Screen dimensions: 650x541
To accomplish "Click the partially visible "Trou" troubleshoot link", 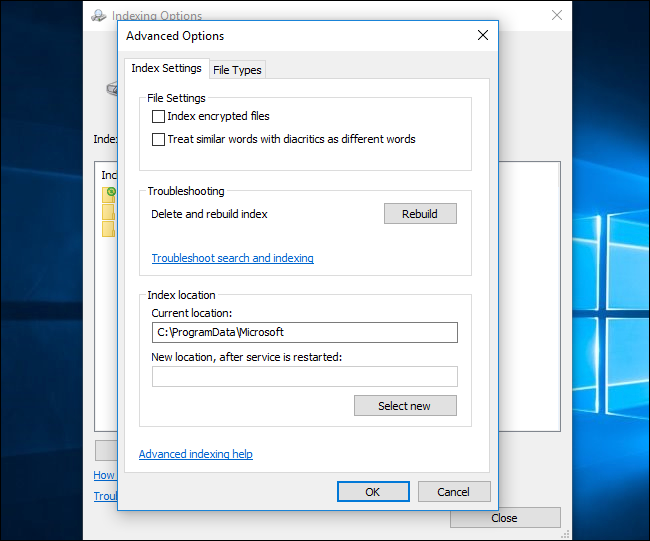I will point(105,496).
